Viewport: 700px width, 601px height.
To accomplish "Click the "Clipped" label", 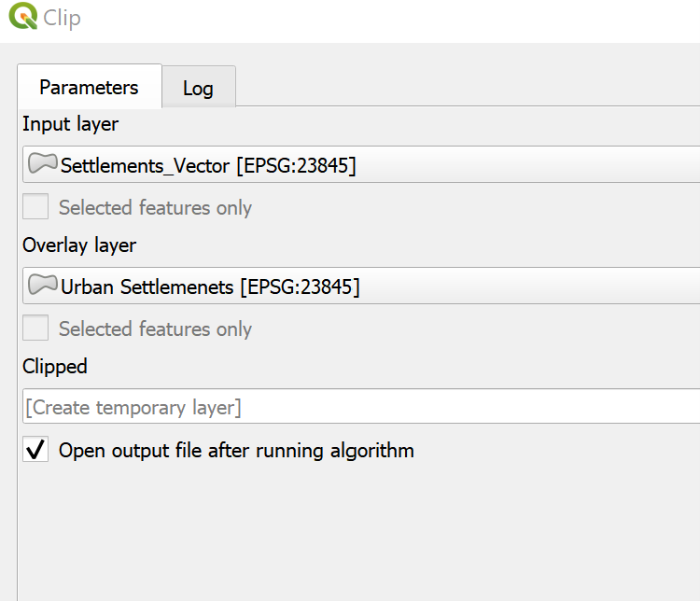I will pos(55,367).
